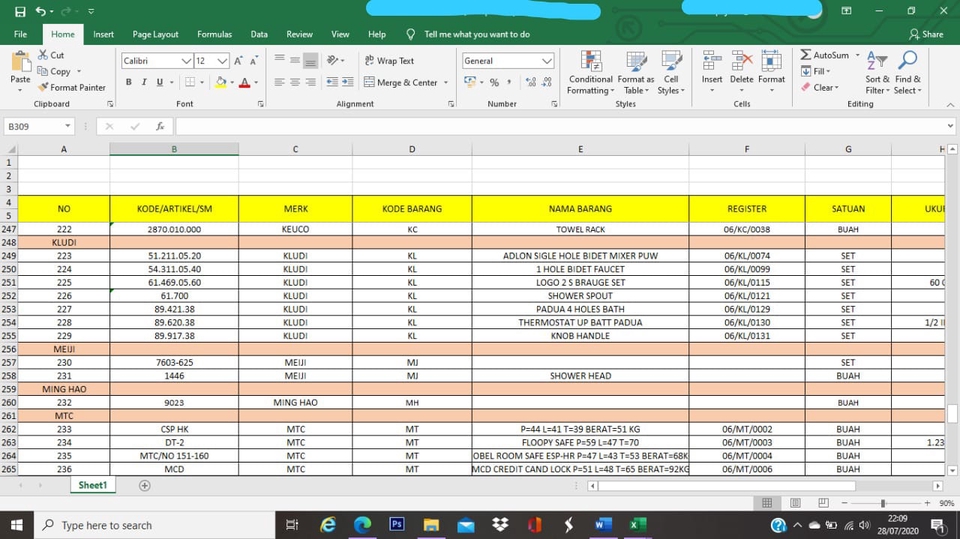
Task: Open Find & Select menu
Action: coord(907,73)
